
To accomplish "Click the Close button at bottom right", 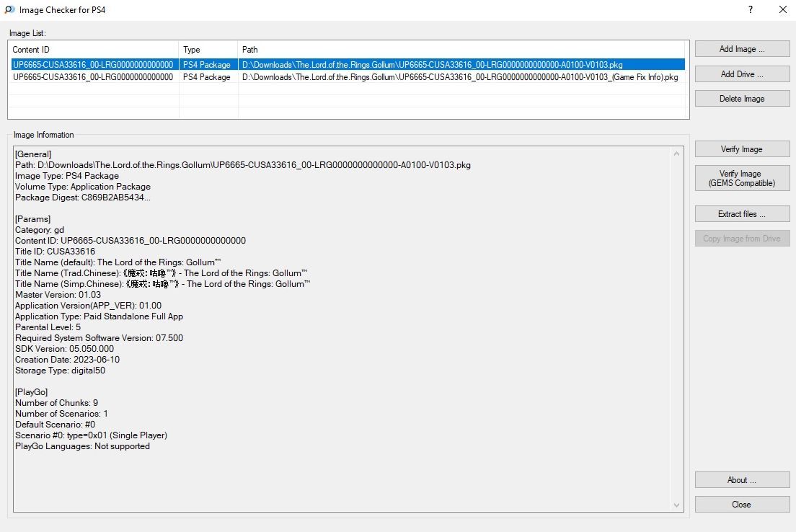I will pyautogui.click(x=742, y=505).
